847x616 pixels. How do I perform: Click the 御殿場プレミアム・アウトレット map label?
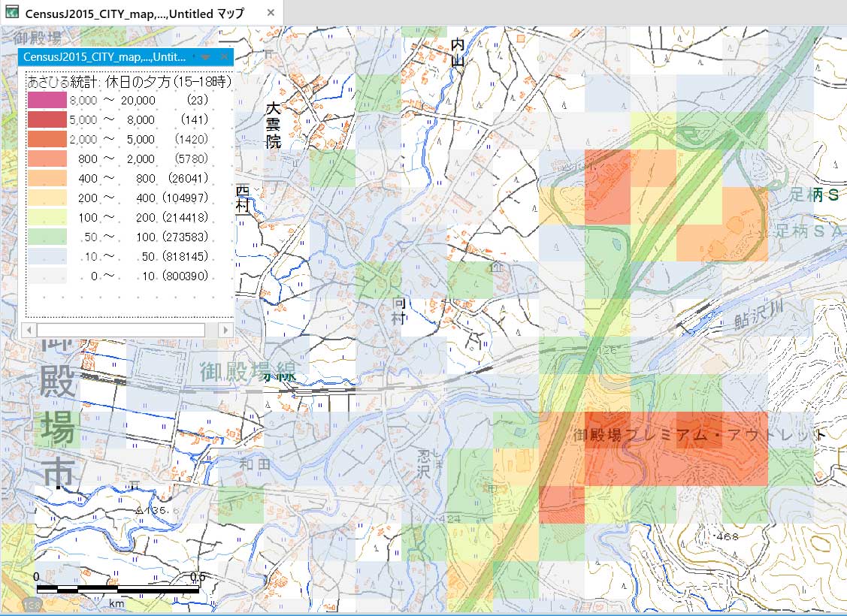pos(699,435)
